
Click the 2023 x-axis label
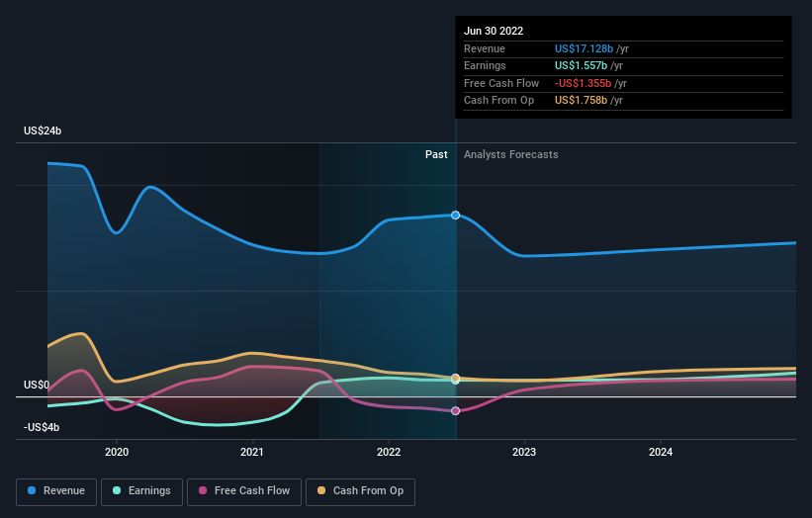coord(524,452)
